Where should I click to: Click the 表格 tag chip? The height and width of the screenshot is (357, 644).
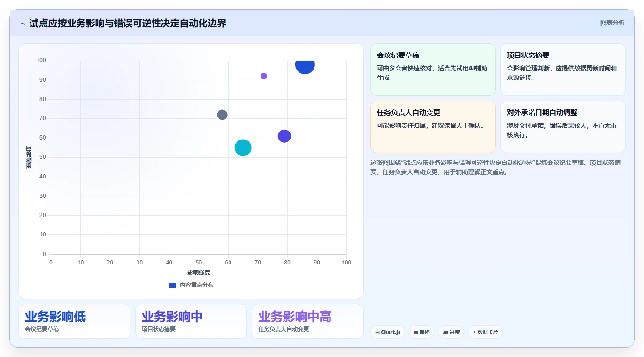point(422,332)
